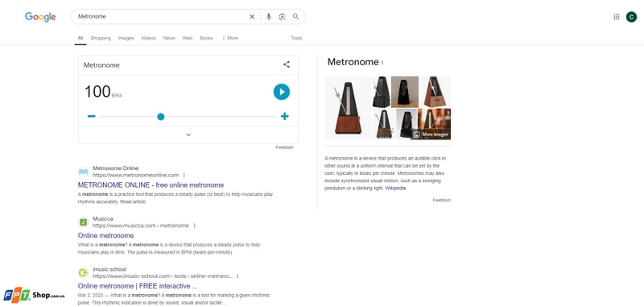Start voice search with microphone icon
Screen dimensions: 644x307
pos(269,17)
